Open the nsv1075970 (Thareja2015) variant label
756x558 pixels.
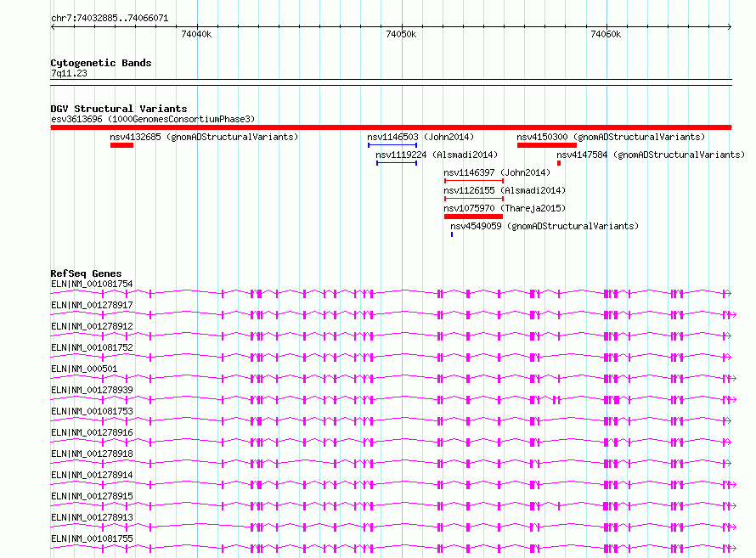(x=505, y=208)
